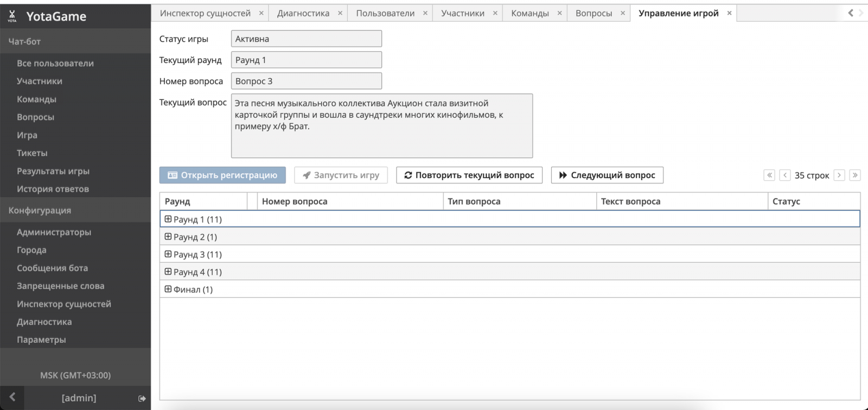Close the Диагностика tab
The height and width of the screenshot is (410, 868).
340,13
